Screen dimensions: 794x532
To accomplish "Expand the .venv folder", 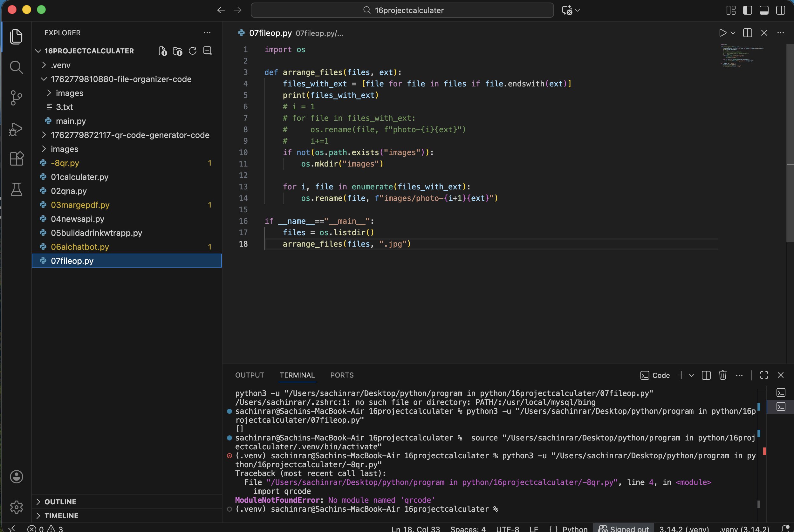I will coord(61,65).
